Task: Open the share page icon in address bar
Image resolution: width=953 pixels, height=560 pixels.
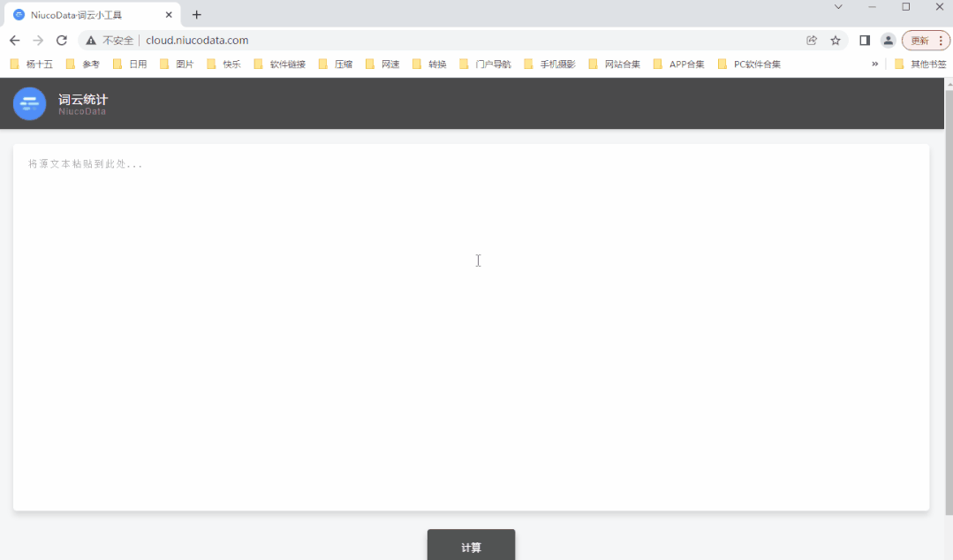Action: (812, 41)
